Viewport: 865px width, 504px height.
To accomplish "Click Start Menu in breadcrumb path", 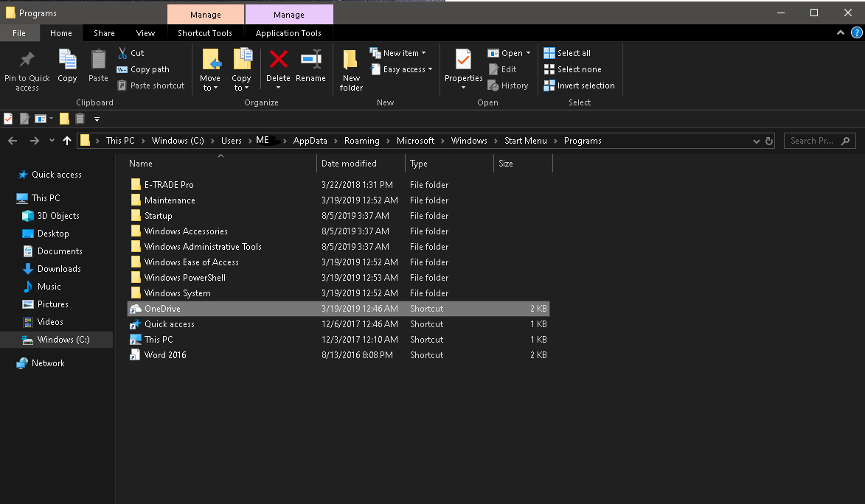I will tap(525, 141).
